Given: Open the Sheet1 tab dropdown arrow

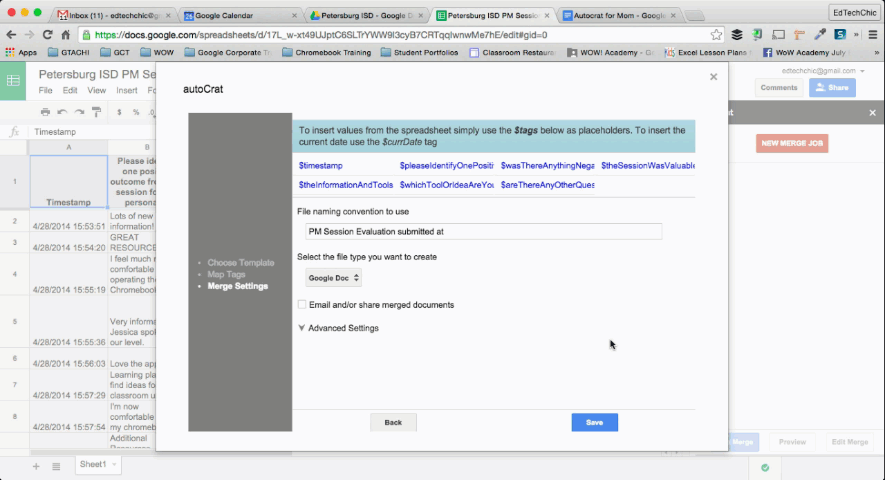Looking at the screenshot, I should point(114,465).
